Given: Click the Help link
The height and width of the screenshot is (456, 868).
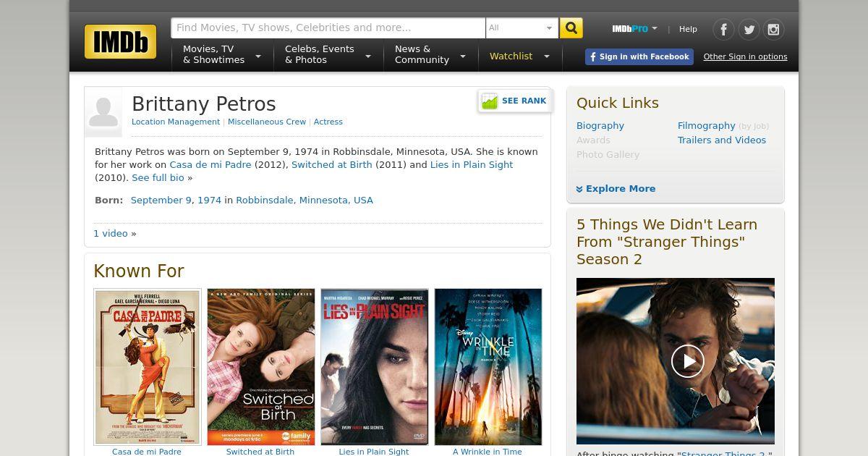Looking at the screenshot, I should (x=688, y=29).
